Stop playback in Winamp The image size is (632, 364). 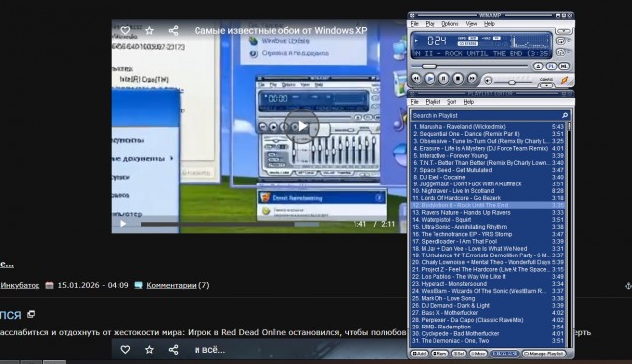[458, 79]
